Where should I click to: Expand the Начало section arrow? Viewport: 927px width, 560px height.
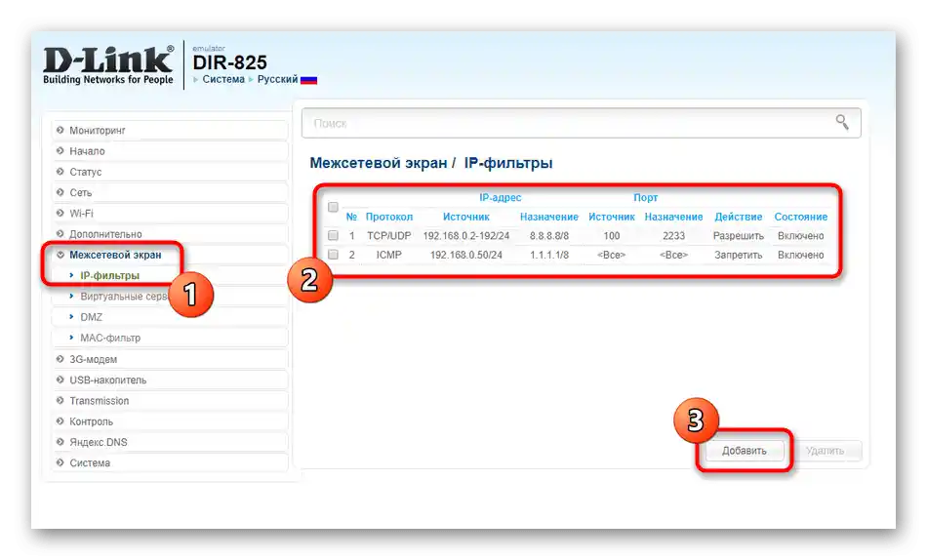point(60,151)
